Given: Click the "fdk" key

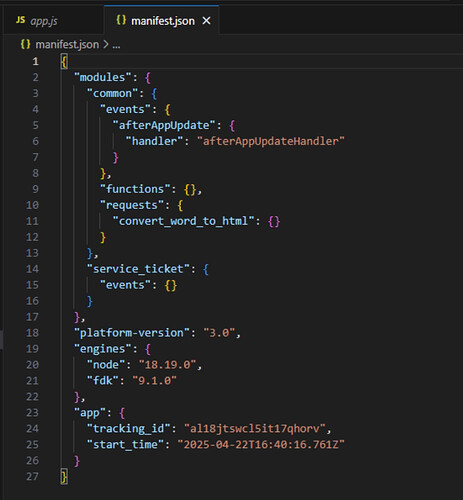Looking at the screenshot, I should (102, 381).
